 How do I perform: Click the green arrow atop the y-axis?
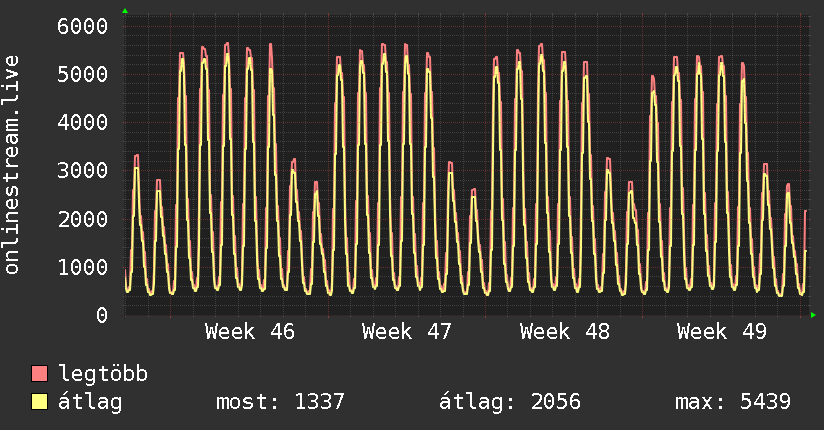pyautogui.click(x=125, y=11)
